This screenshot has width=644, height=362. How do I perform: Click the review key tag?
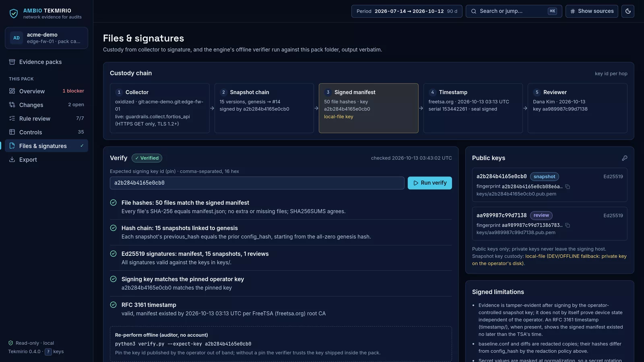point(541,216)
